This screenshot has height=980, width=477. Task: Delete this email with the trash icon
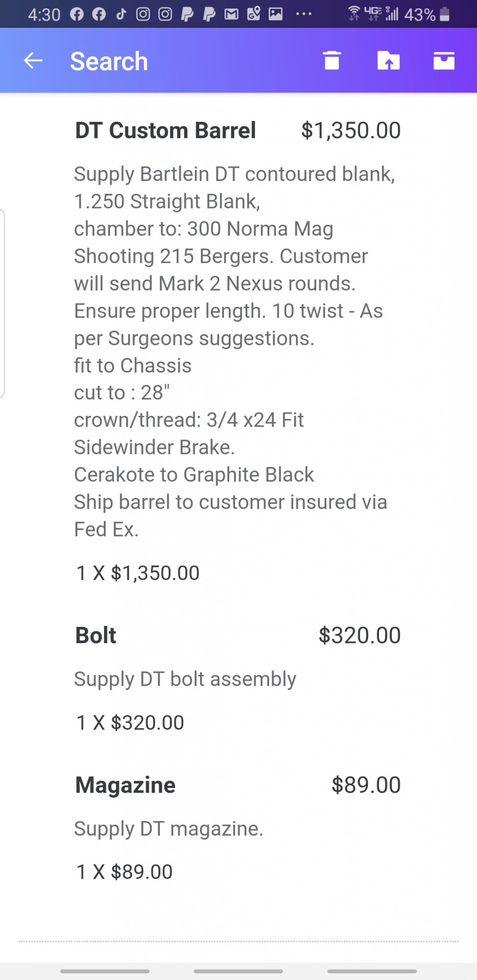pos(332,61)
